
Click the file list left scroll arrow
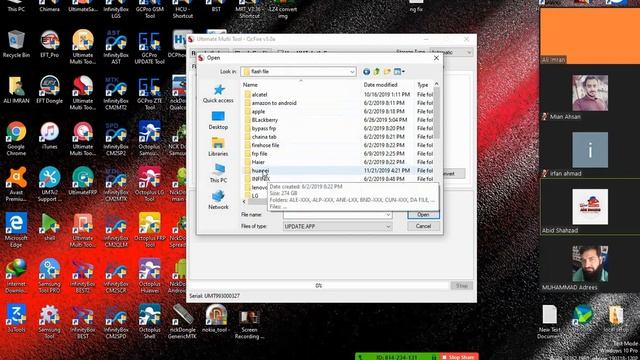click(x=244, y=202)
